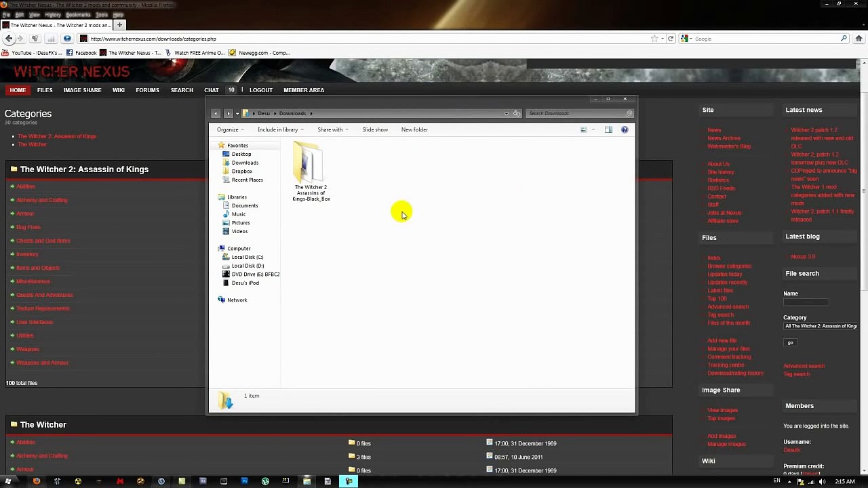Viewport: 868px width, 488px height.
Task: Open the YouTube bookmark
Action: tap(33, 53)
